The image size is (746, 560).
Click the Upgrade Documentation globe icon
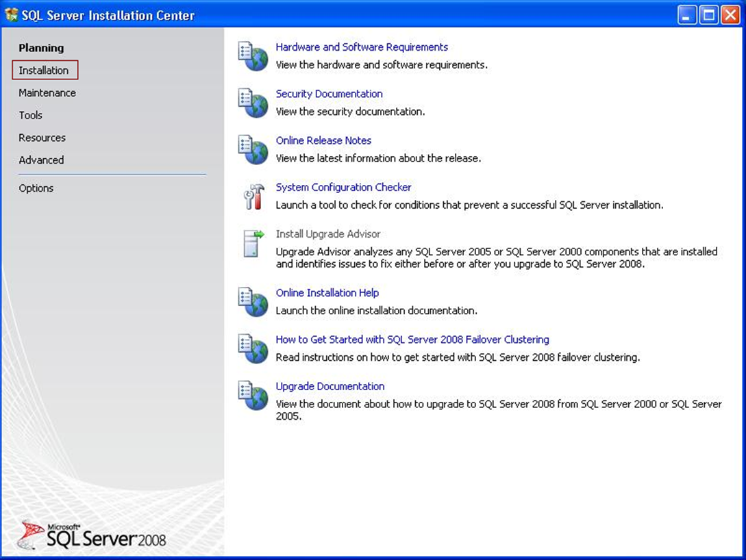tap(252, 395)
